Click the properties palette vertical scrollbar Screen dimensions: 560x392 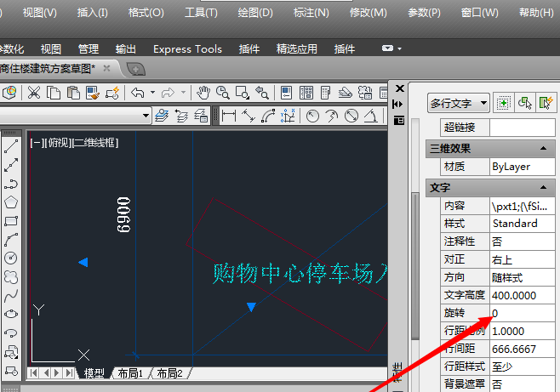(415, 265)
